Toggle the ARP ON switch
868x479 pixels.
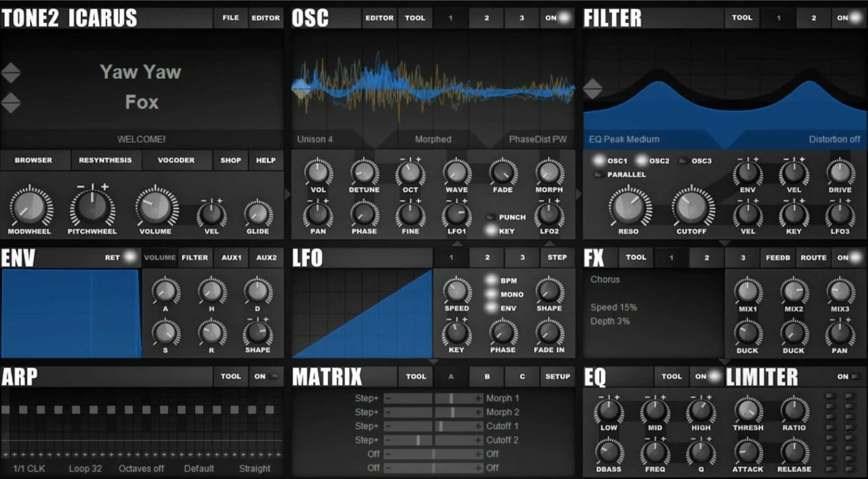pyautogui.click(x=266, y=376)
